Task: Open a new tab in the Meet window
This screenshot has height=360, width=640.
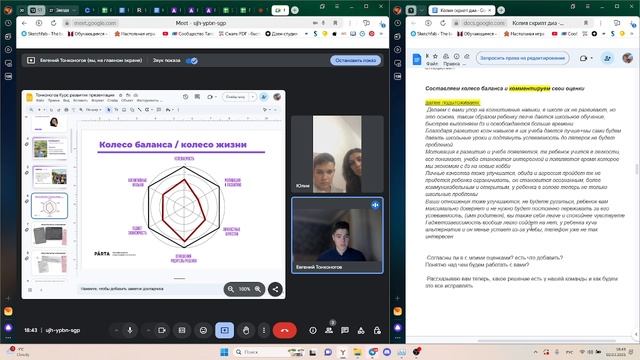Action: [x=295, y=10]
